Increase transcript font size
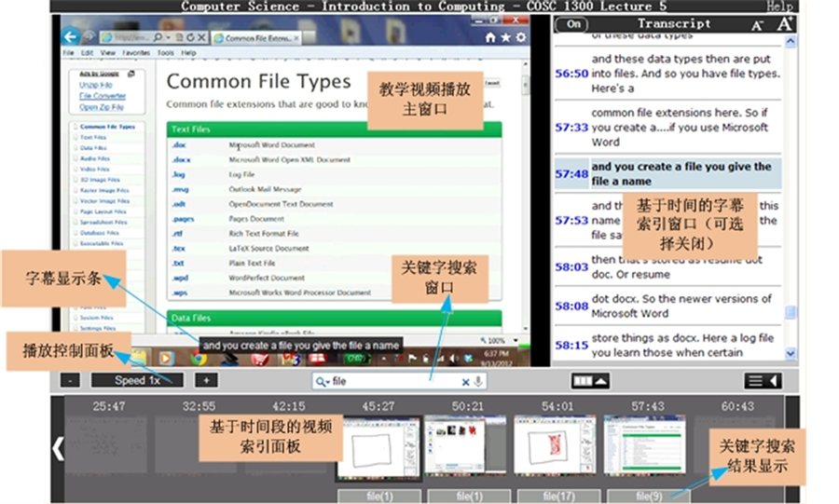 [x=784, y=24]
